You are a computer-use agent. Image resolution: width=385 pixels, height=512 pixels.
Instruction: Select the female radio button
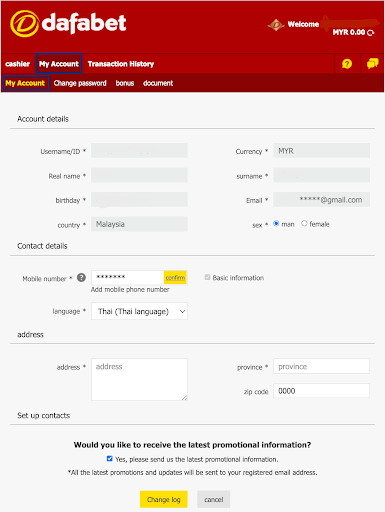pos(304,223)
